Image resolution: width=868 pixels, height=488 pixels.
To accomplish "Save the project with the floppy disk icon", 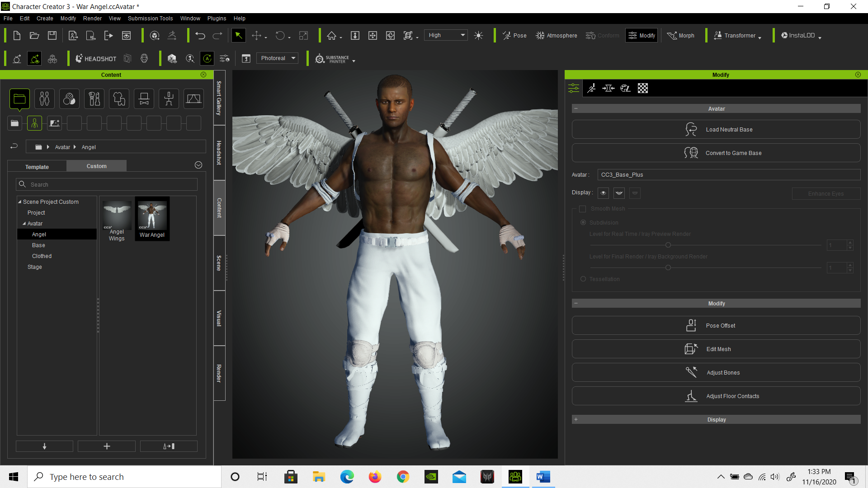I will click(x=52, y=36).
